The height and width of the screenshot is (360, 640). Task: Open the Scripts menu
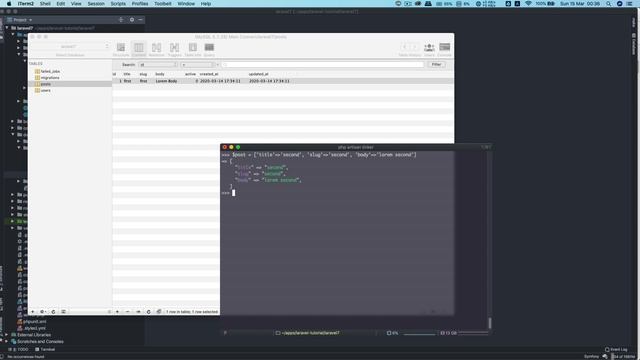[118, 4]
